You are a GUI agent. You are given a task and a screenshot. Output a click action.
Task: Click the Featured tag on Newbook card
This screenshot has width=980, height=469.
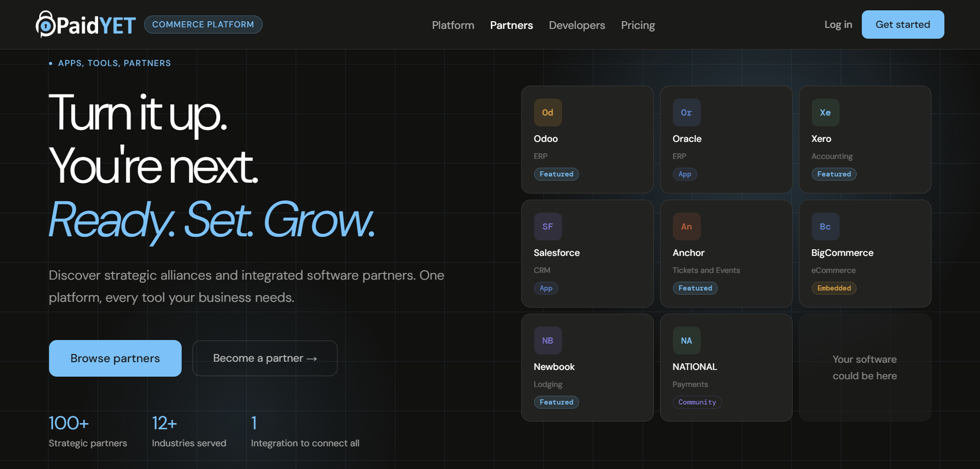[x=556, y=402]
